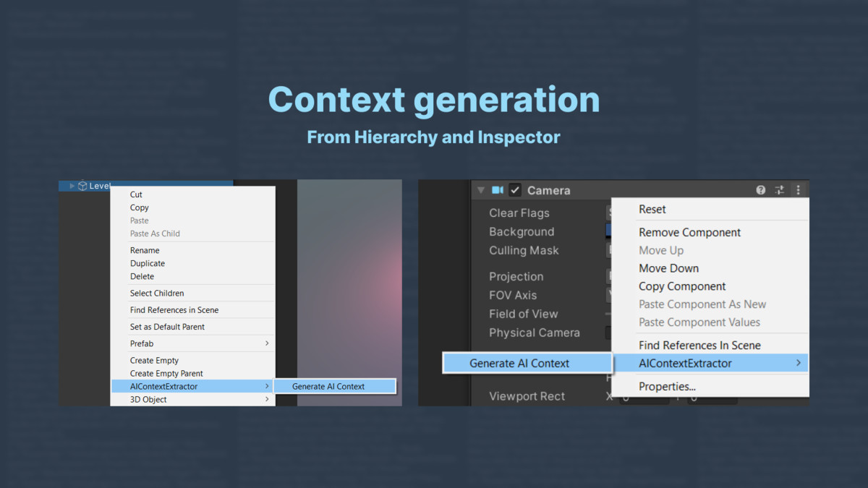Choose Cut from the Hierarchy menu
Image resolution: width=868 pixels, height=488 pixels.
coord(192,194)
